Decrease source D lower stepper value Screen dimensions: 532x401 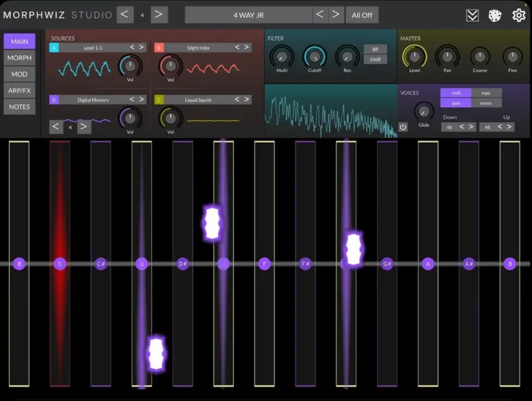click(56, 127)
